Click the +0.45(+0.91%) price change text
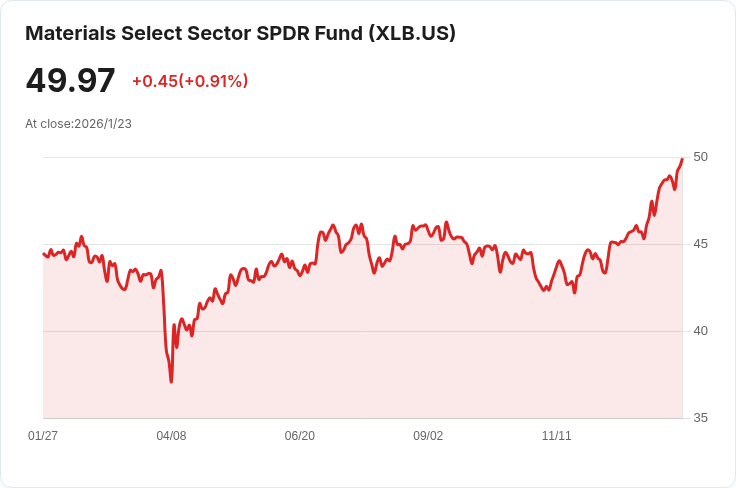This screenshot has height=488, width=736. 190,81
